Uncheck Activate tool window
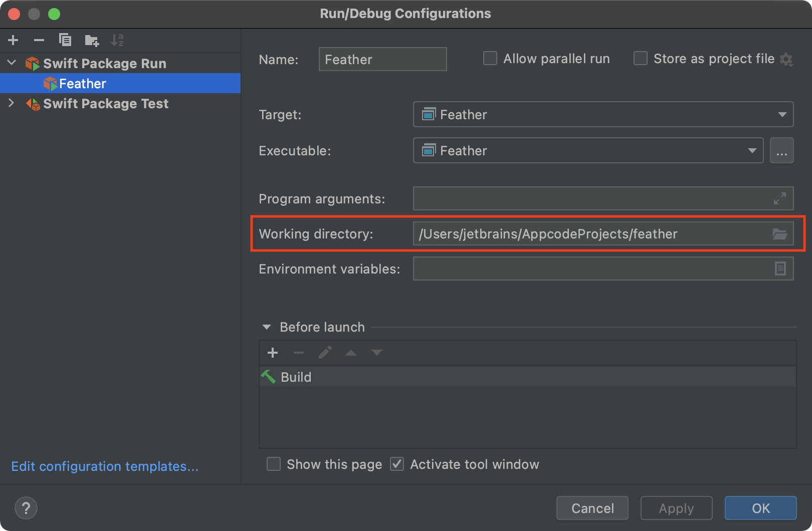The image size is (812, 531). click(x=397, y=464)
